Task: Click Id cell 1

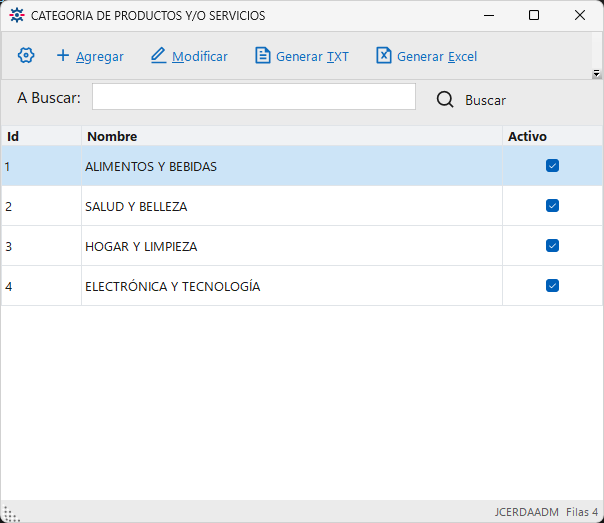Action: click(x=41, y=166)
